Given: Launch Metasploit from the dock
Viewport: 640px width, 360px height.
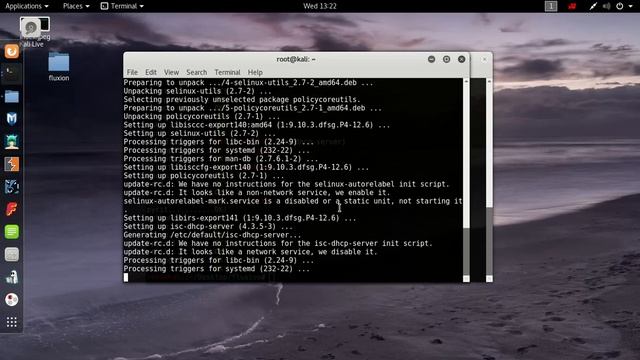Looking at the screenshot, I should 12,119.
